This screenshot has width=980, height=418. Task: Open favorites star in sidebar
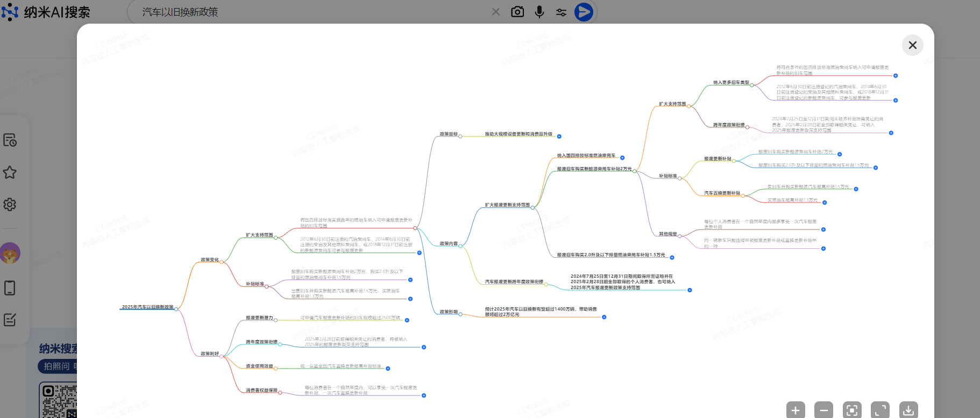click(x=10, y=172)
